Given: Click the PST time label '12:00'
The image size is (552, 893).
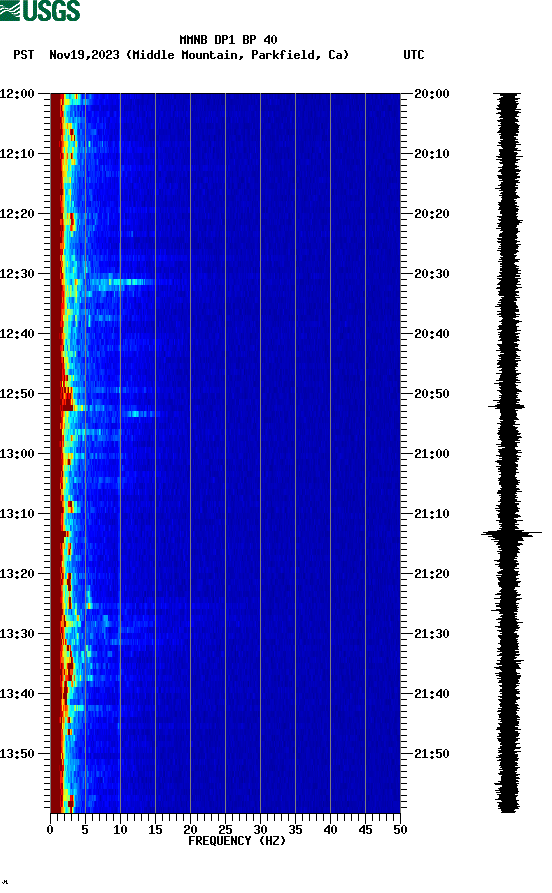Looking at the screenshot, I should [17, 94].
